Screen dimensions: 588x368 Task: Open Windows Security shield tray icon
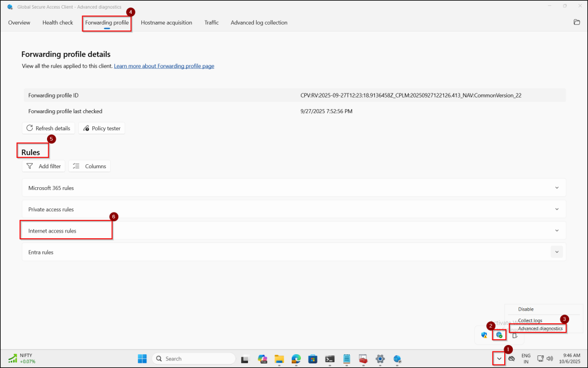click(x=484, y=335)
